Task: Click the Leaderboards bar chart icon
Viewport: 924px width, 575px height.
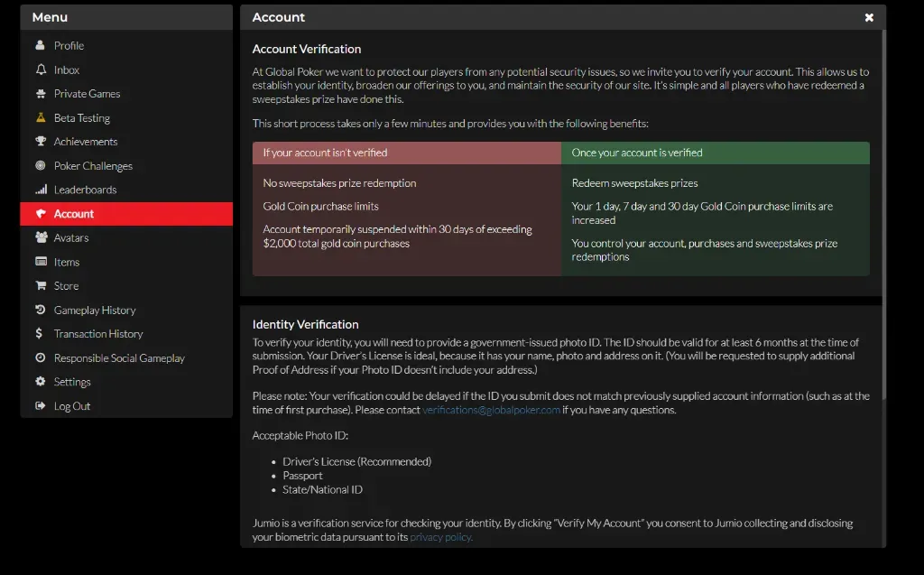Action: [x=41, y=190]
